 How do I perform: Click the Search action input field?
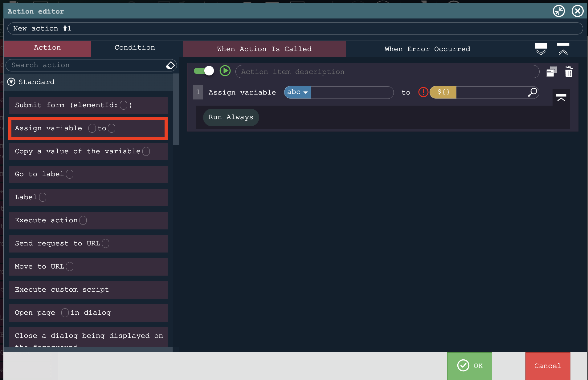click(x=86, y=65)
